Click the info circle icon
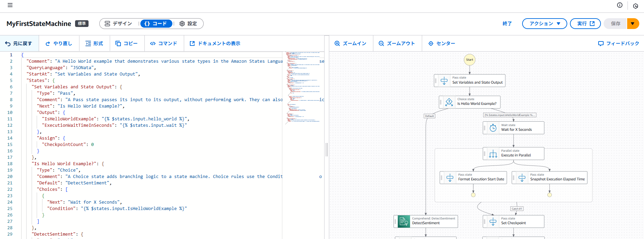Screen dimensions: 644x239 (x=620, y=5)
